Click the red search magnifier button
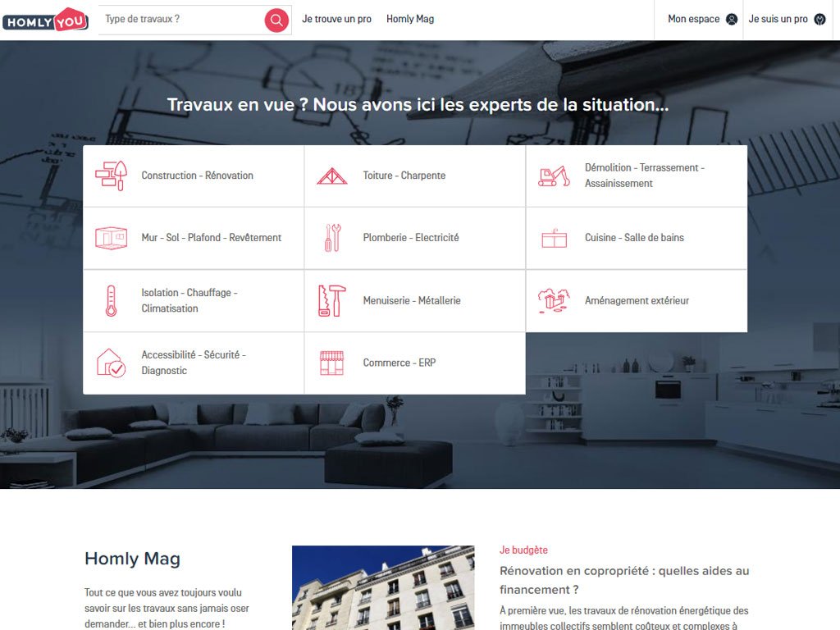 point(276,20)
